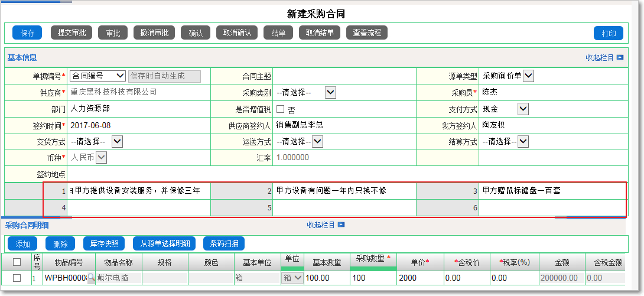
Task: Click the 条码扫描 button
Action: click(x=224, y=244)
